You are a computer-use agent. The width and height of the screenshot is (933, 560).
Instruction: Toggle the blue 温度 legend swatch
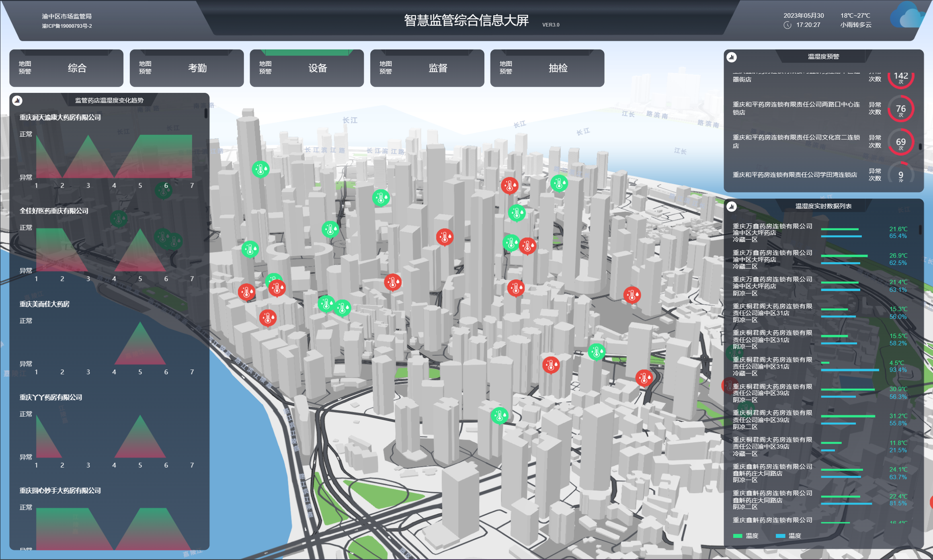click(780, 536)
